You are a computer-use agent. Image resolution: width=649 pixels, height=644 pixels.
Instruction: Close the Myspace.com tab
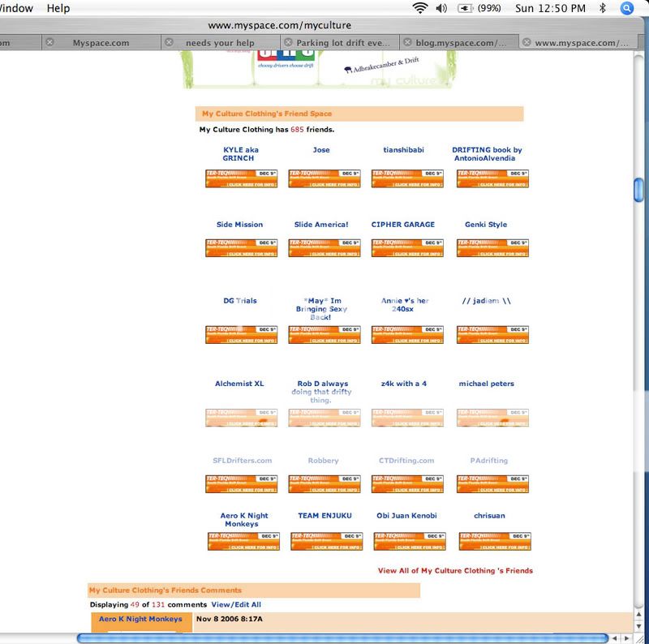coord(51,42)
